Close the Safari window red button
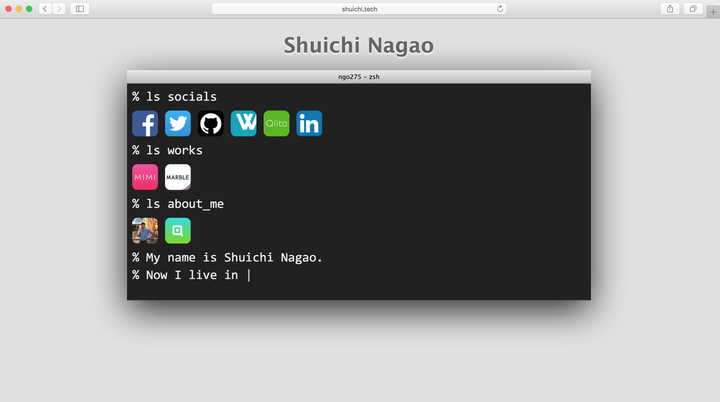This screenshot has height=402, width=720. [x=8, y=9]
